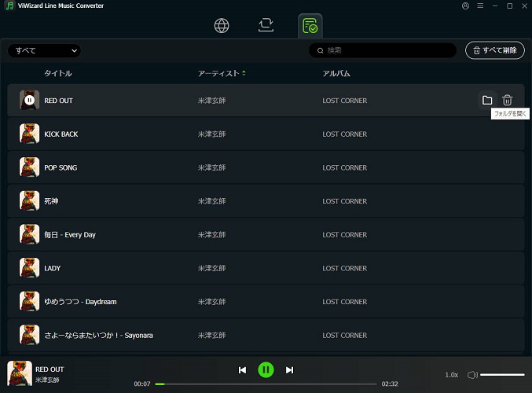Click the magnifier icon in search box

pyautogui.click(x=320, y=50)
